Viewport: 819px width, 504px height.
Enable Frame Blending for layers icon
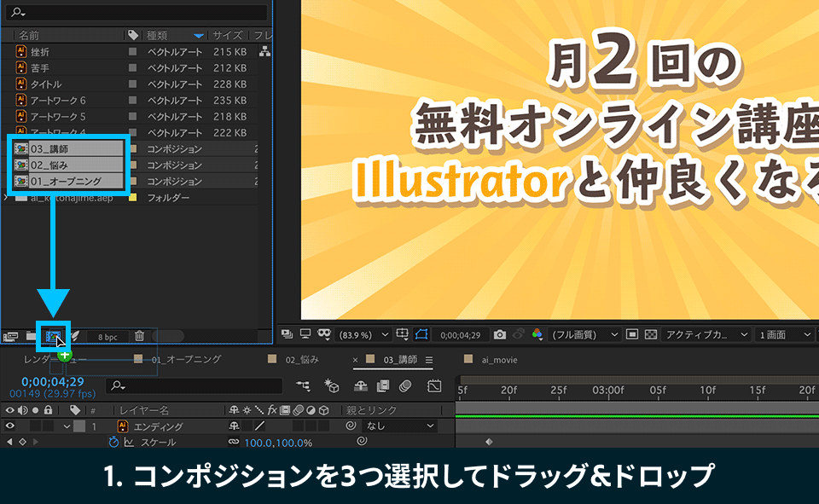[383, 386]
